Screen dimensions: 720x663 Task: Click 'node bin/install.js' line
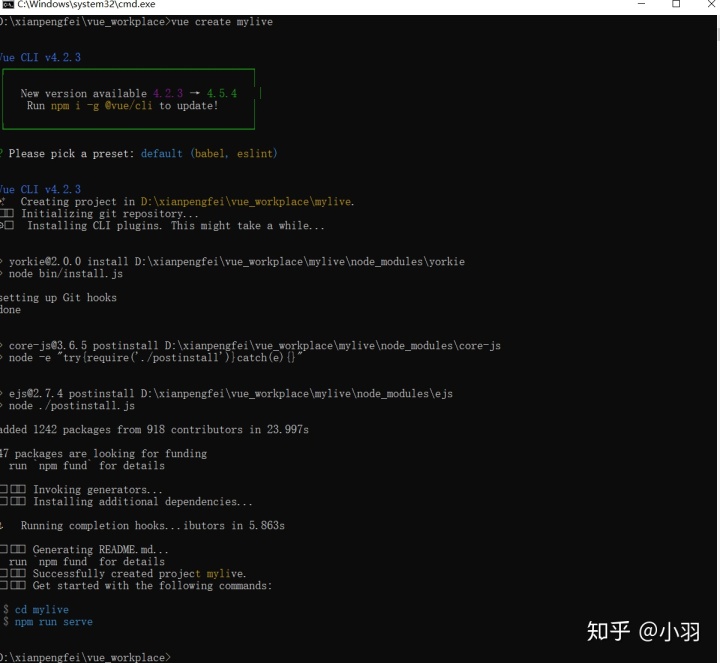click(x=62, y=274)
